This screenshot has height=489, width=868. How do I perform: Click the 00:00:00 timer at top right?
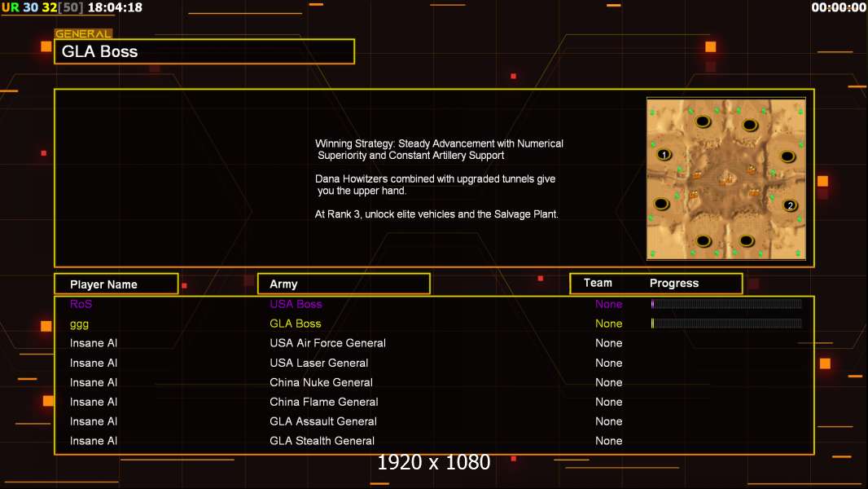(839, 7)
